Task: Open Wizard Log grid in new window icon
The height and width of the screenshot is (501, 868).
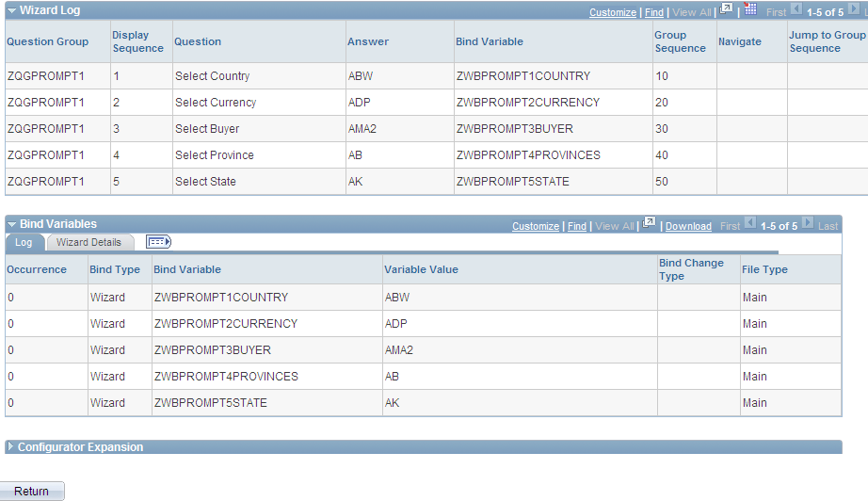Action: [x=726, y=9]
